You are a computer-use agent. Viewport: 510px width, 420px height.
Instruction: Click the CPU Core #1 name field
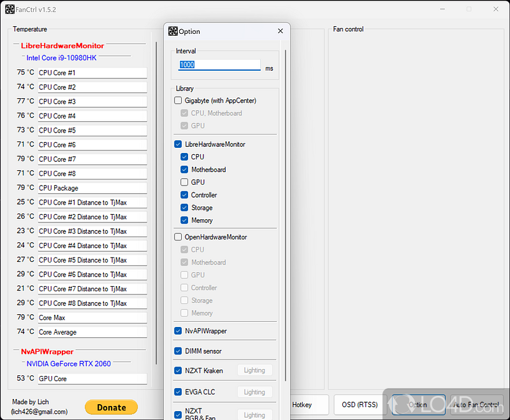92,73
